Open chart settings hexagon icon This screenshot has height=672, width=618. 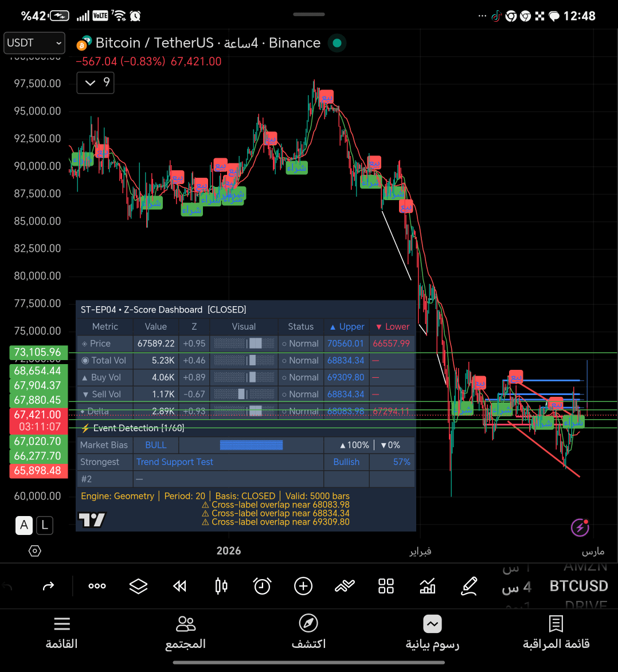[35, 550]
